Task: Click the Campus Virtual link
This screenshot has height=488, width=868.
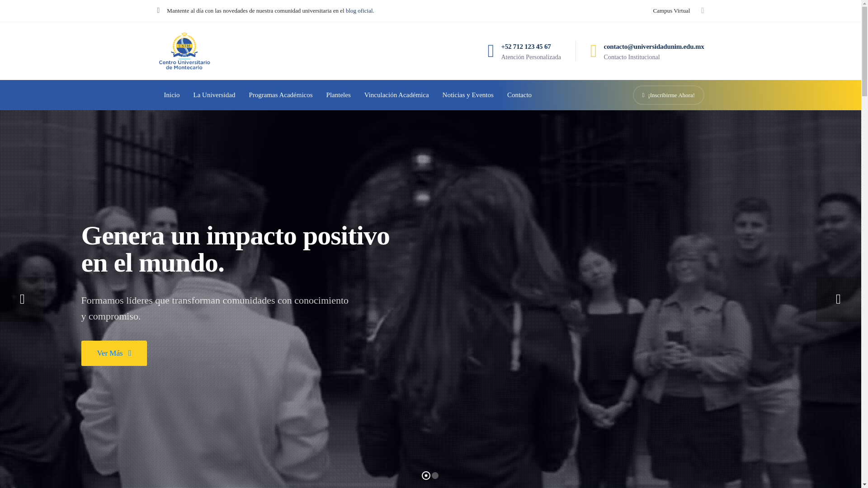Action: pyautogui.click(x=671, y=10)
